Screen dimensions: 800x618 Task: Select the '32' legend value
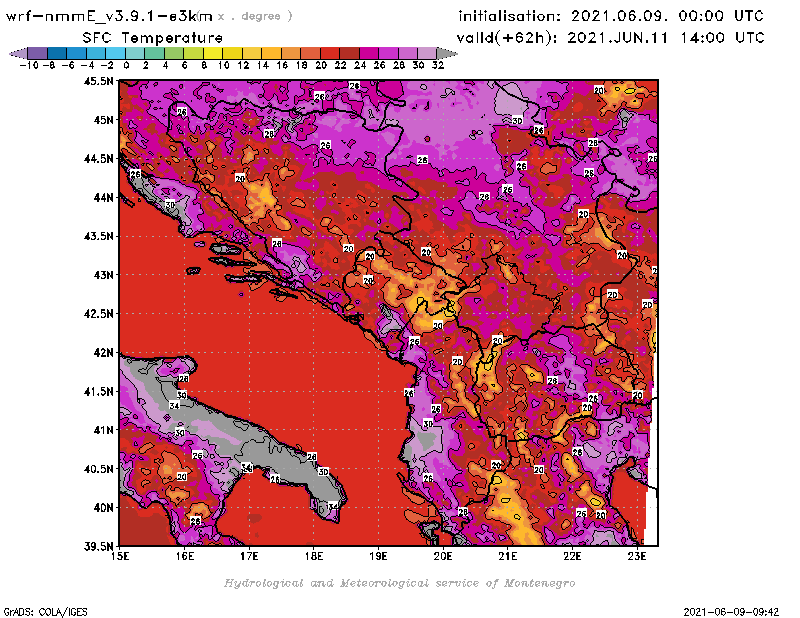(x=438, y=65)
